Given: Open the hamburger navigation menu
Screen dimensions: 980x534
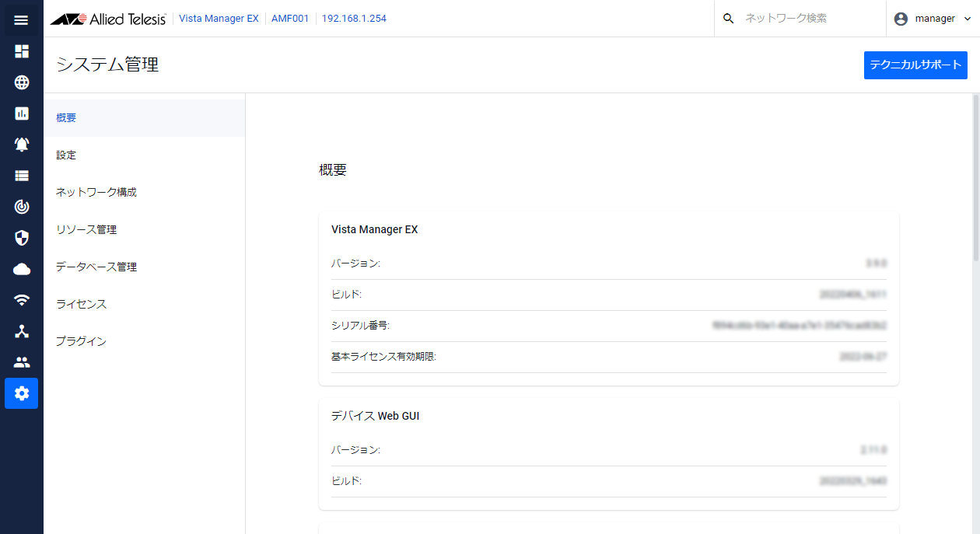Looking at the screenshot, I should tap(21, 20).
